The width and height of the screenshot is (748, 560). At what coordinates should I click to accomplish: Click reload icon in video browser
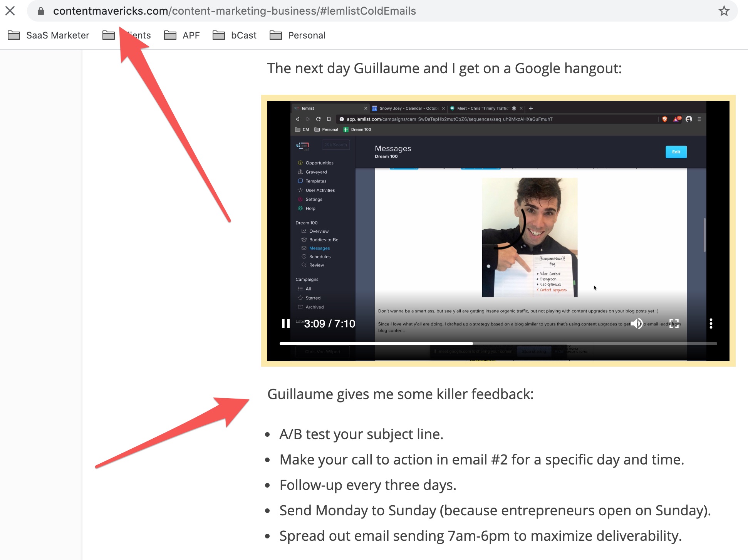[318, 119]
